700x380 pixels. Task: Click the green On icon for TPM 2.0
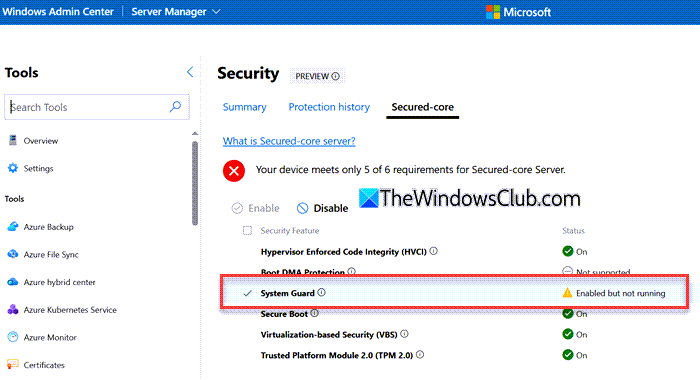pos(567,355)
